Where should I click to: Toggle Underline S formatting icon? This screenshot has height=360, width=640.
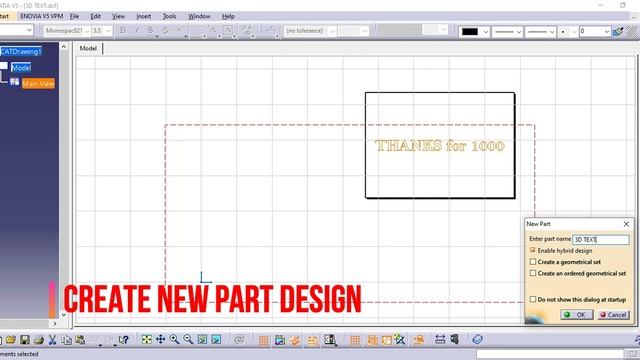(x=151, y=31)
